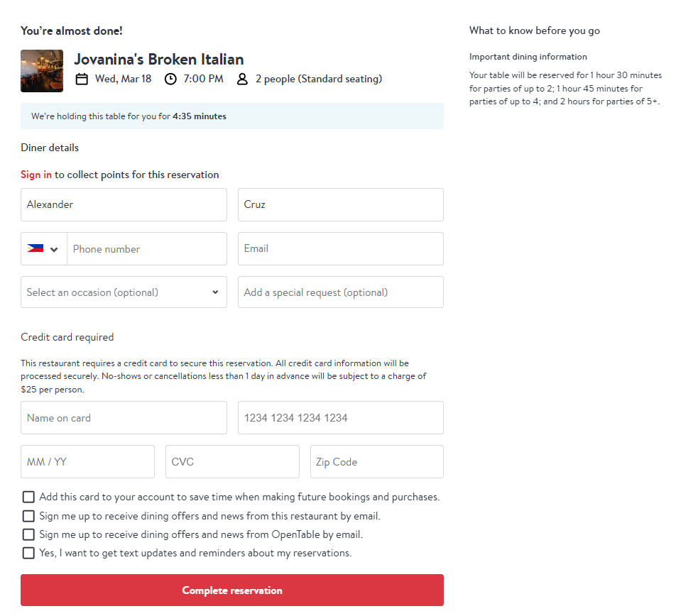Image resolution: width=698 pixels, height=616 pixels.
Task: Expand the phone country code chevron
Action: 54,250
